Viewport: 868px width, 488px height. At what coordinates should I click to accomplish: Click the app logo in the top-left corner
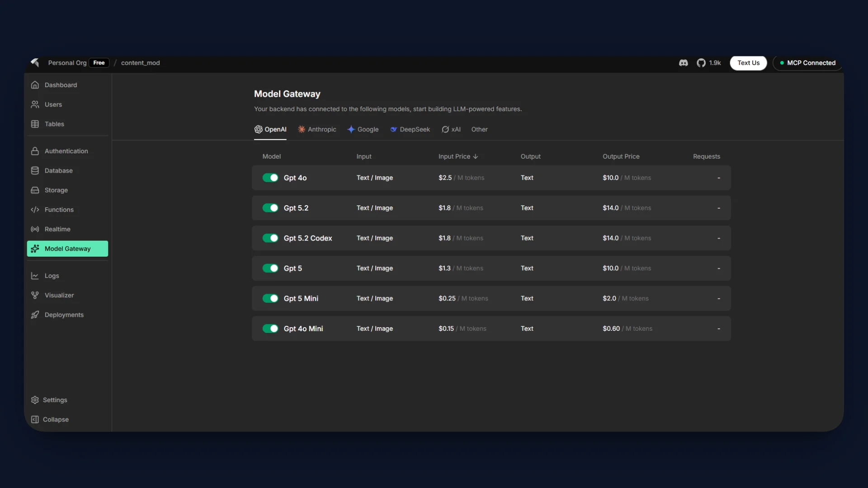tap(35, 63)
